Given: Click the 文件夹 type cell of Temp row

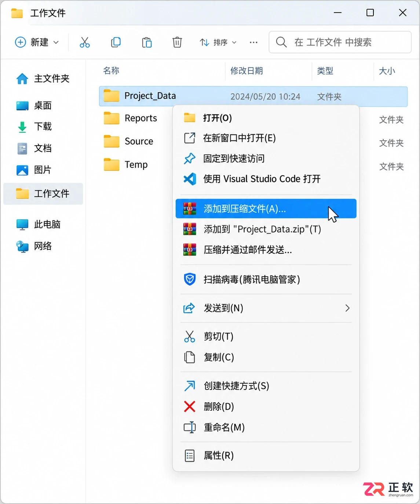Looking at the screenshot, I should coord(391,167).
